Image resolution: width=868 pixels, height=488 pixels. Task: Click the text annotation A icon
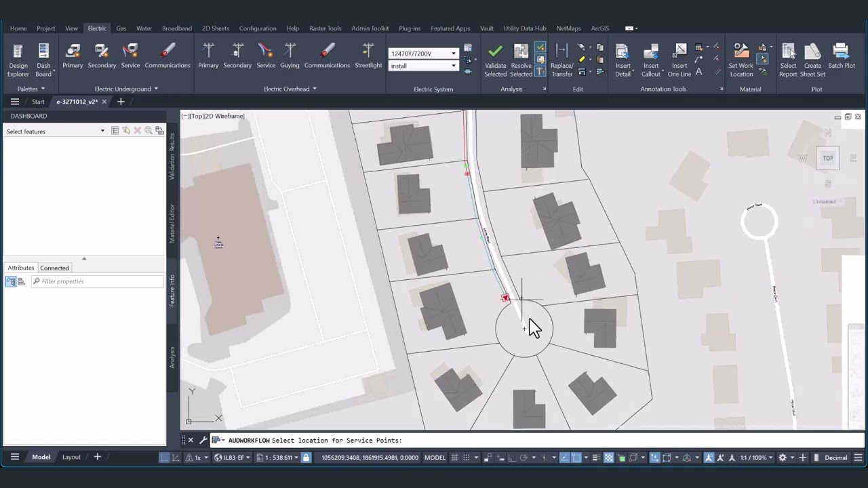tap(698, 71)
